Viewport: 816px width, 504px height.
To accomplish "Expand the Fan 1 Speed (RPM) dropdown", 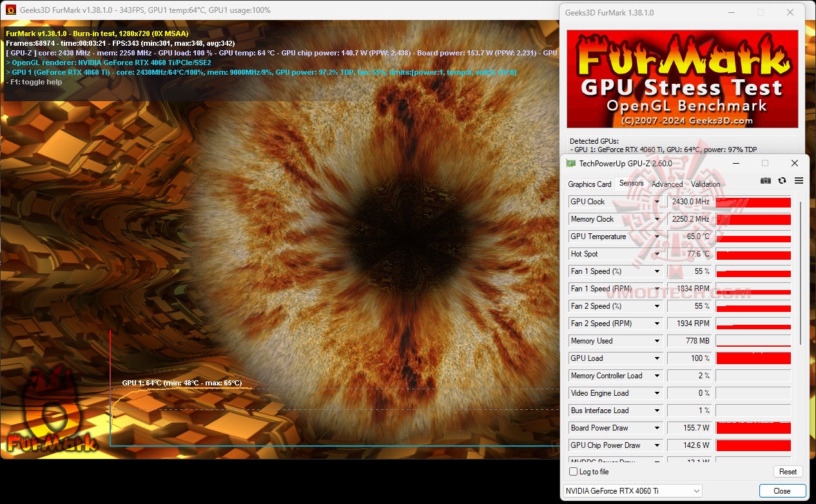I will (657, 289).
